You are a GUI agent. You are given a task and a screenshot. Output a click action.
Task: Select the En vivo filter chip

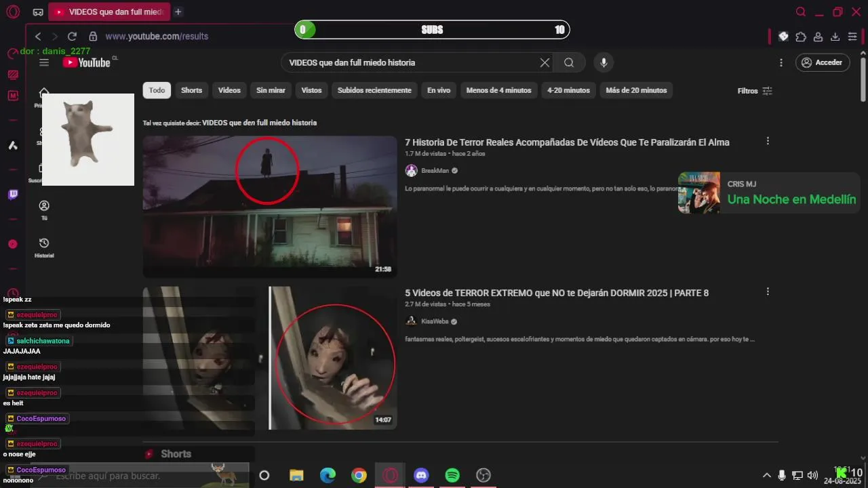pyautogui.click(x=439, y=90)
